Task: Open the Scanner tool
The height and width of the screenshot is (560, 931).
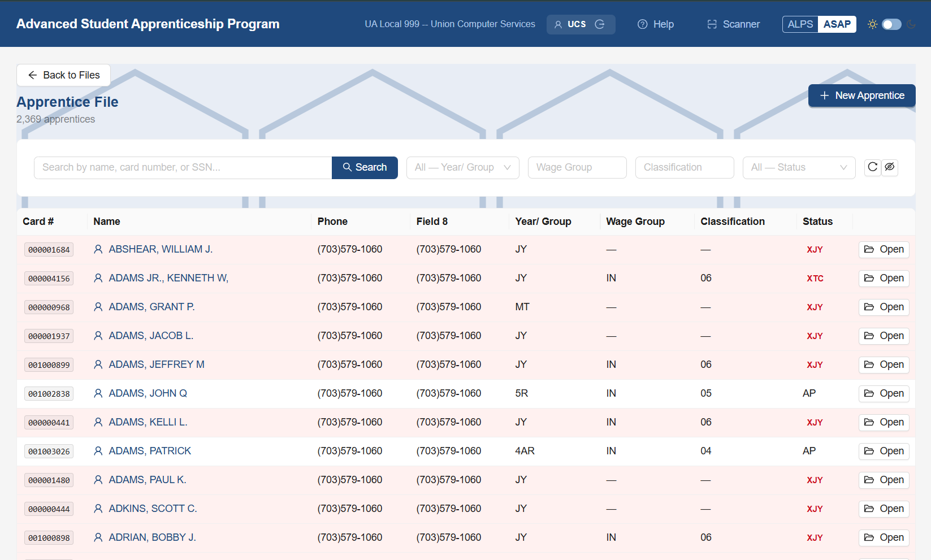Action: click(x=733, y=24)
